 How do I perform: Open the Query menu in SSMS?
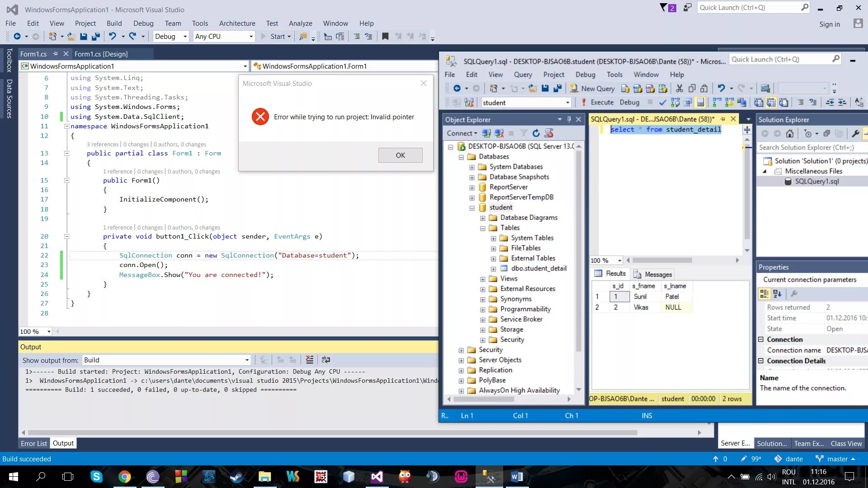(x=523, y=75)
